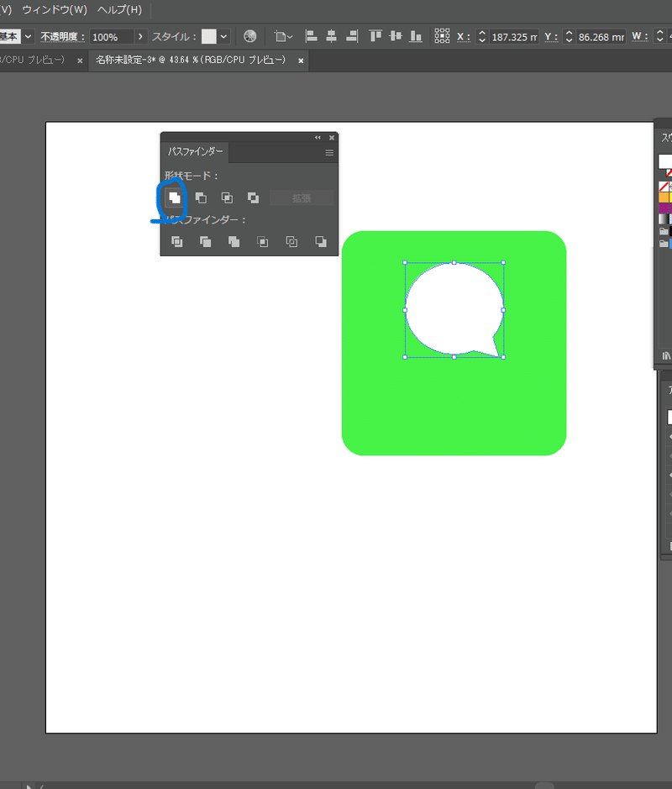Image resolution: width=672 pixels, height=789 pixels.
Task: Click the X: transform label
Action: [x=463, y=37]
